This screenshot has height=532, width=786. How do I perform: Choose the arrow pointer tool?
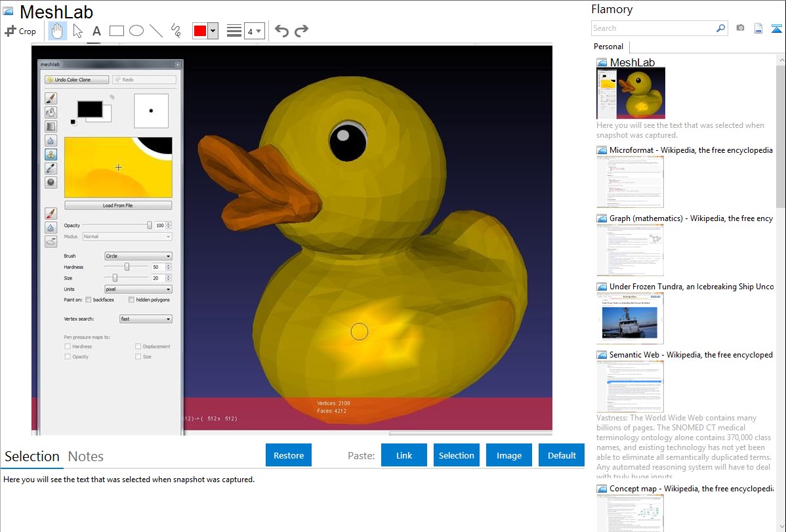pos(77,31)
